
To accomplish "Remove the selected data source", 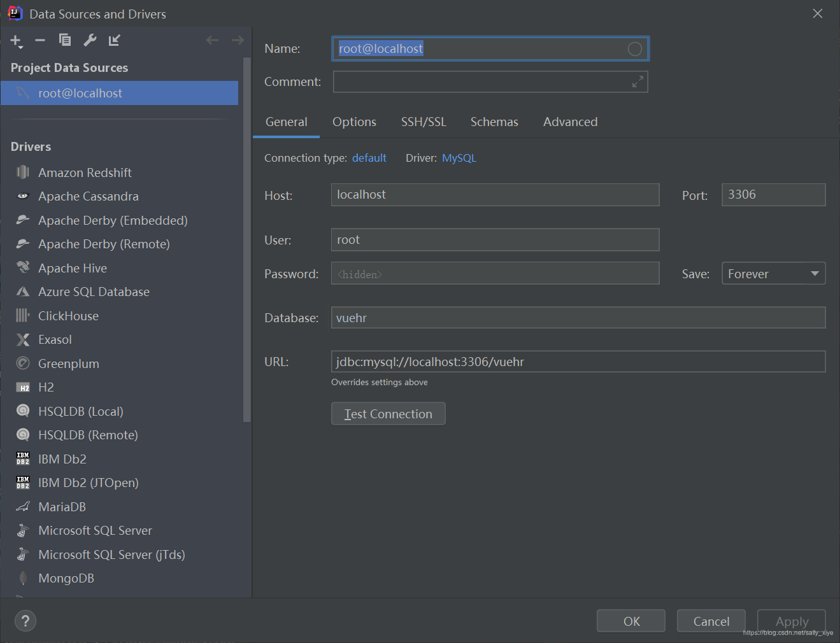I will [x=39, y=40].
